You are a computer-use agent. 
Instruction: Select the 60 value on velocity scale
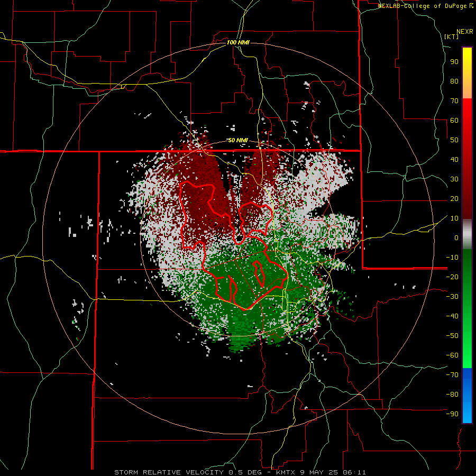454,121
